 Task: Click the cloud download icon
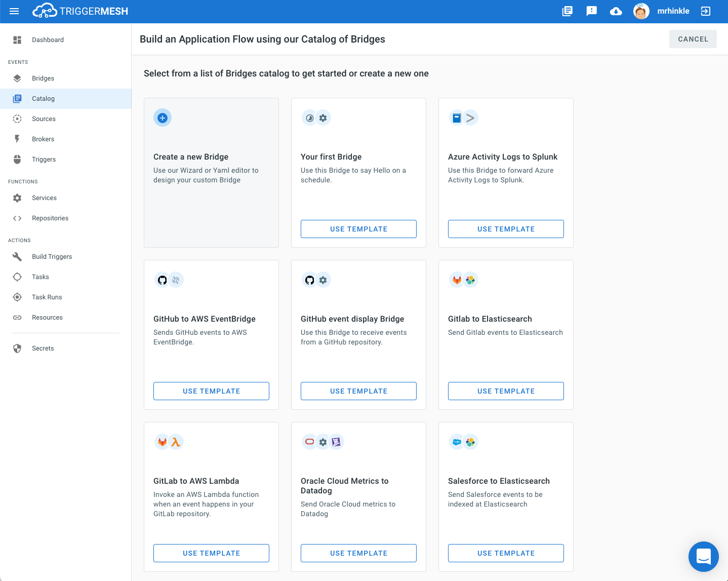(x=616, y=11)
